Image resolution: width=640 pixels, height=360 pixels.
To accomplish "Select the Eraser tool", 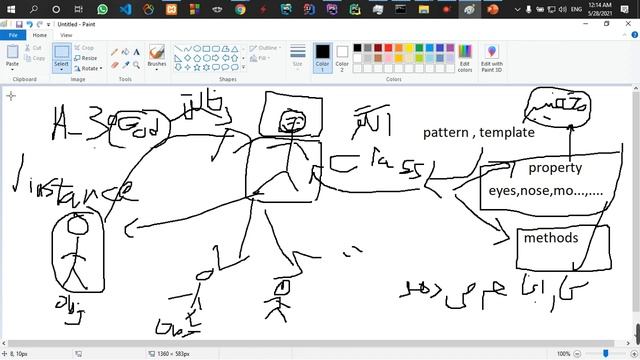I will (114, 65).
